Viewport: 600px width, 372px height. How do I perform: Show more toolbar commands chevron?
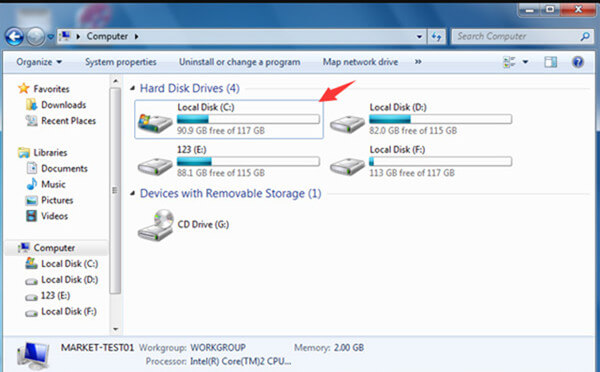click(418, 62)
